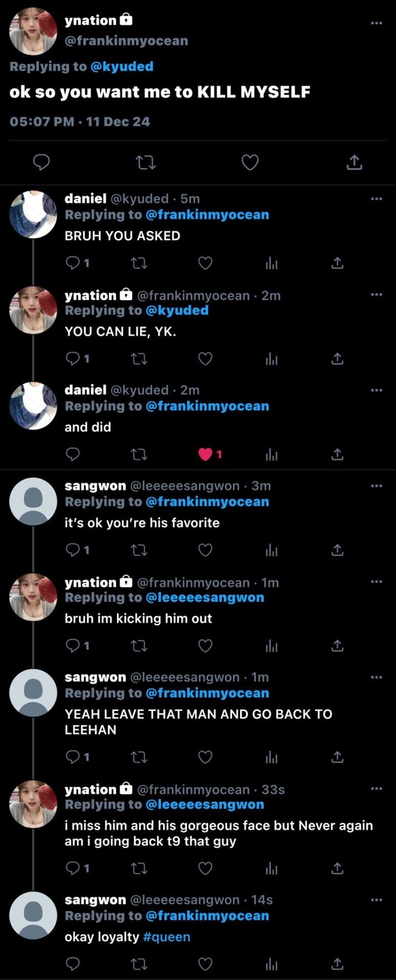Open three-dot menu on 'okay loyalty' tweet
Viewport: 396px width, 980px height.
(x=377, y=900)
